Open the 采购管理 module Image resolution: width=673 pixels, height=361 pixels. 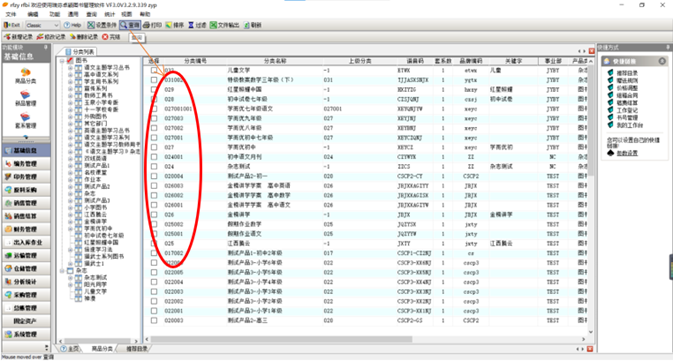26,295
